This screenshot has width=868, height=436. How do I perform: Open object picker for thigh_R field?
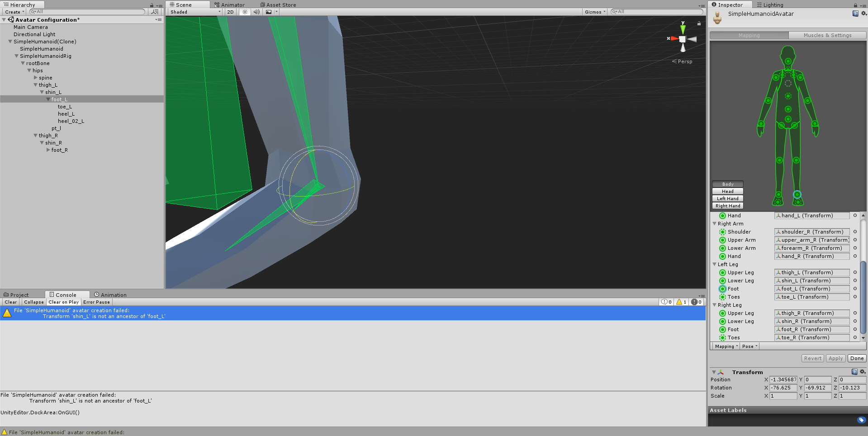click(x=855, y=313)
